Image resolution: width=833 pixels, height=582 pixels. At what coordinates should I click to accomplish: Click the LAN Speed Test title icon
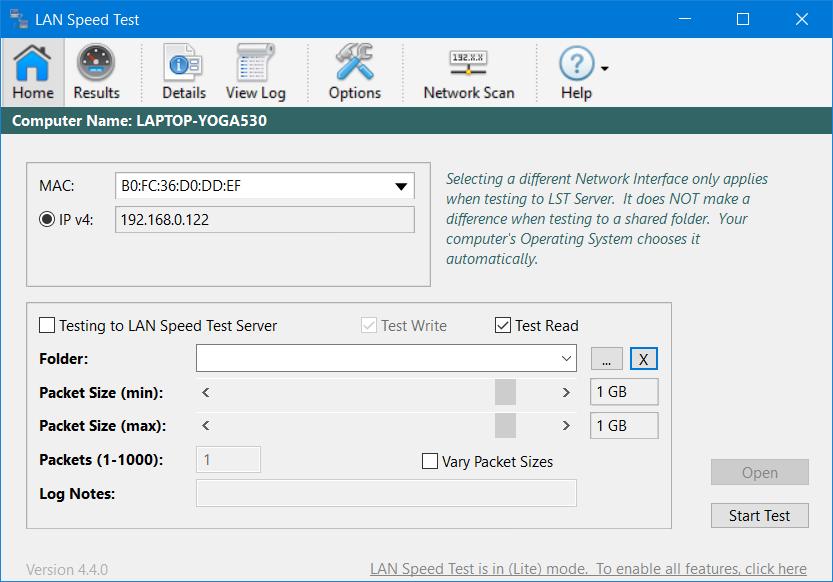click(19, 19)
